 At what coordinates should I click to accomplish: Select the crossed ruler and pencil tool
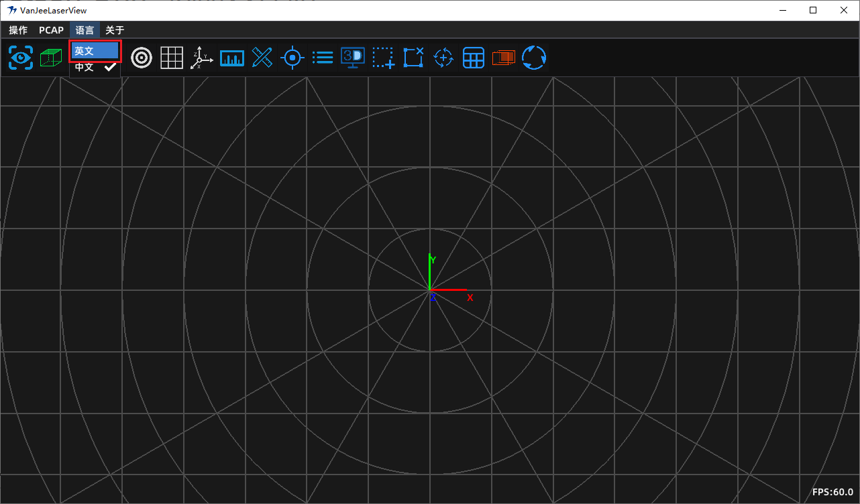(262, 58)
